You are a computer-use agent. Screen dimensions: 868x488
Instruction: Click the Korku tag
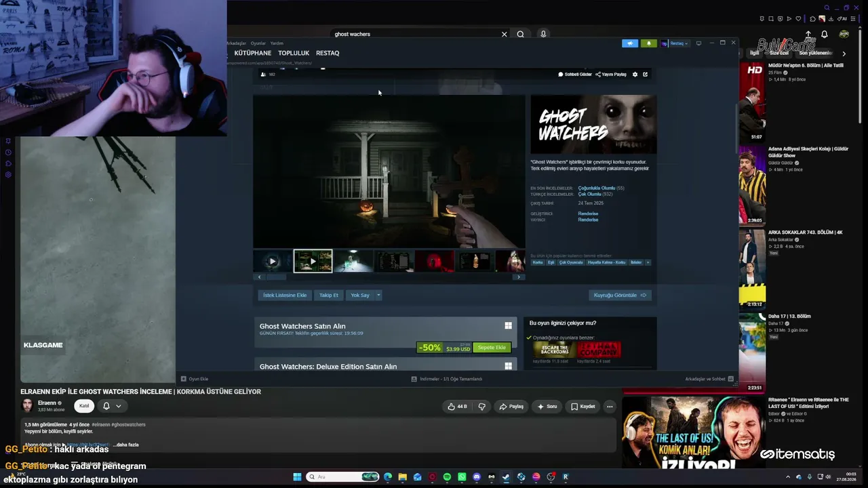[538, 262]
